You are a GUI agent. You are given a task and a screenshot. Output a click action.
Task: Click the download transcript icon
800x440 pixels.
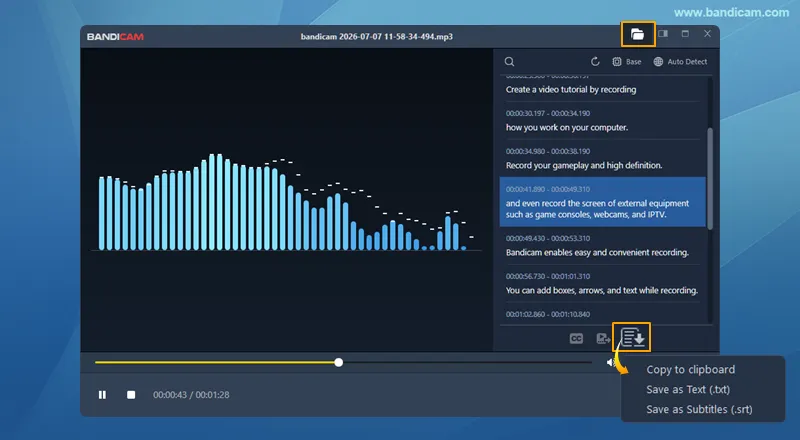pyautogui.click(x=633, y=337)
